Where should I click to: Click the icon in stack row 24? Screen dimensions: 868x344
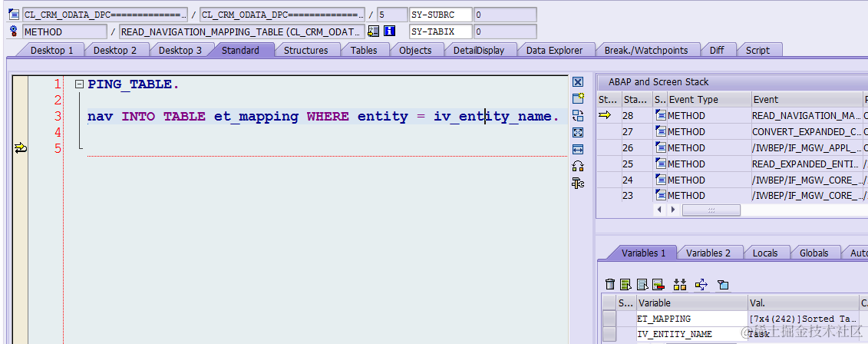pyautogui.click(x=660, y=180)
